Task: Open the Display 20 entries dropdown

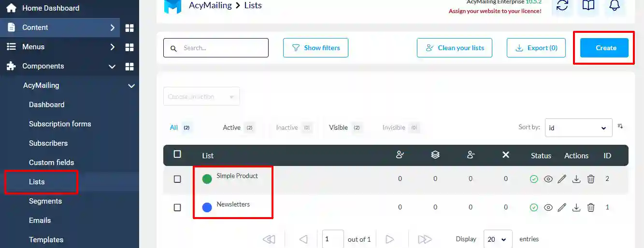Action: click(x=498, y=239)
